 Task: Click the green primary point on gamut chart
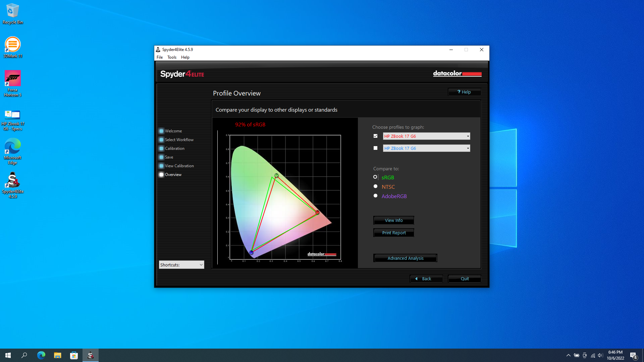pyautogui.click(x=276, y=175)
